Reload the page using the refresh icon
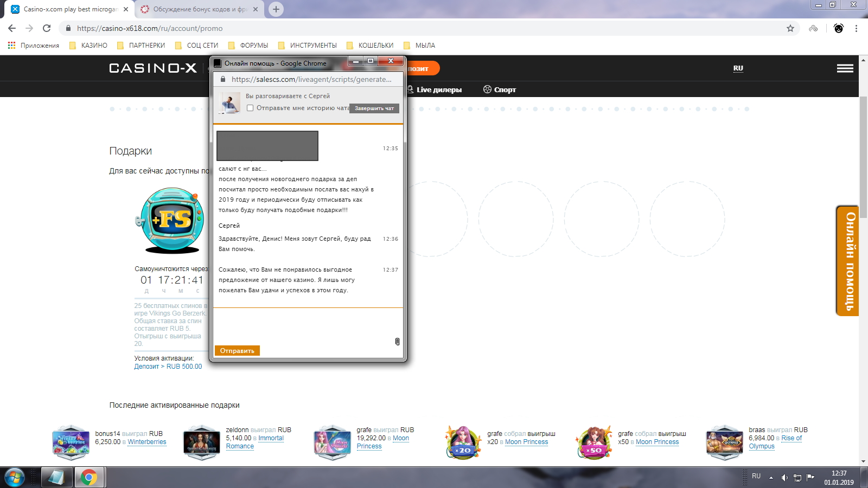This screenshot has height=488, width=868. (x=47, y=28)
